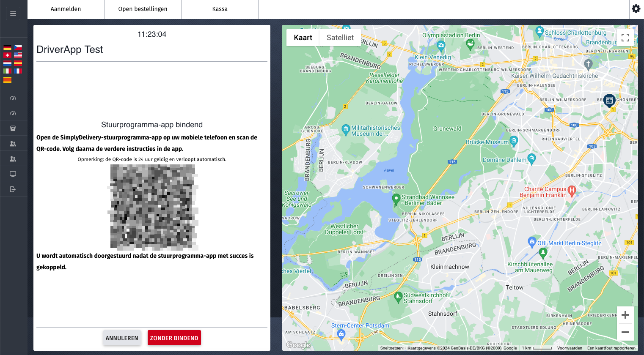Viewport: 644px width, 355px height.
Task: Click the clock showing 11:23:04
Action: pos(152,34)
